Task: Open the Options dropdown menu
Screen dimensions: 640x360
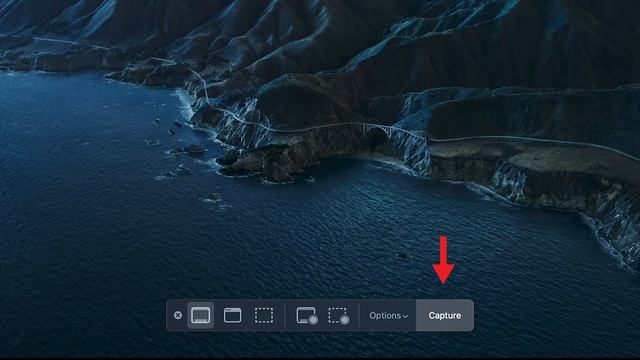Action: coord(388,316)
